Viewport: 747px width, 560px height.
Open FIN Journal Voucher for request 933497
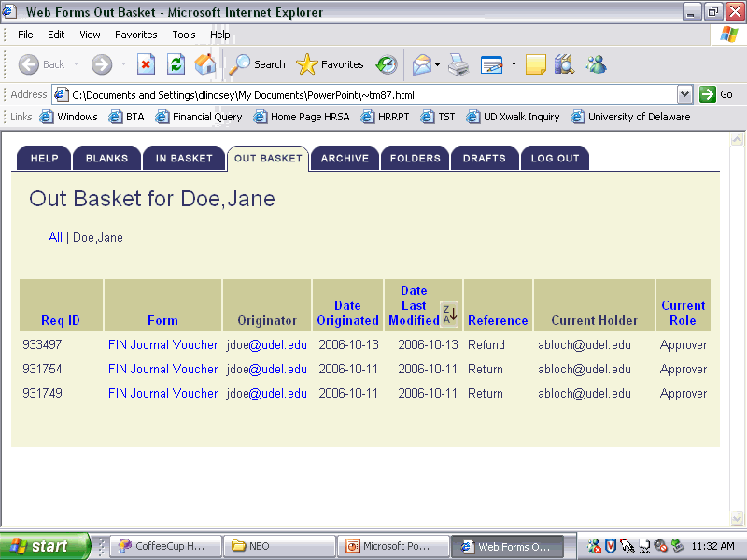[x=162, y=344]
